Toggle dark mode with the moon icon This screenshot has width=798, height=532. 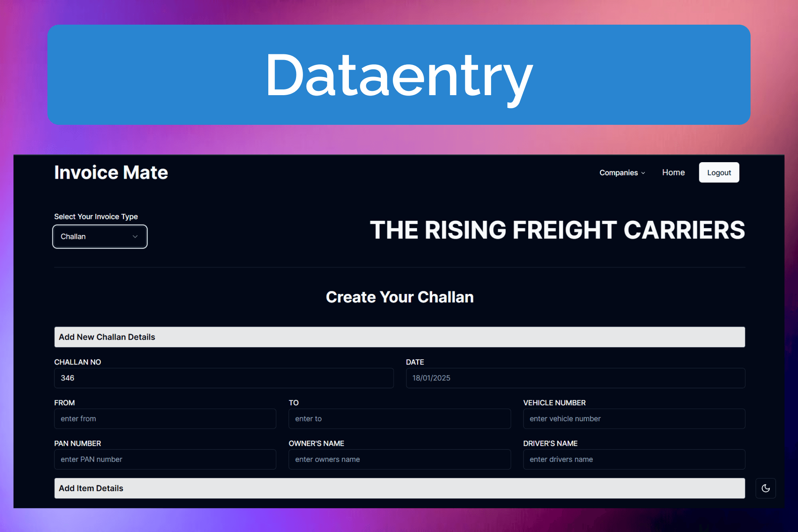(x=766, y=488)
